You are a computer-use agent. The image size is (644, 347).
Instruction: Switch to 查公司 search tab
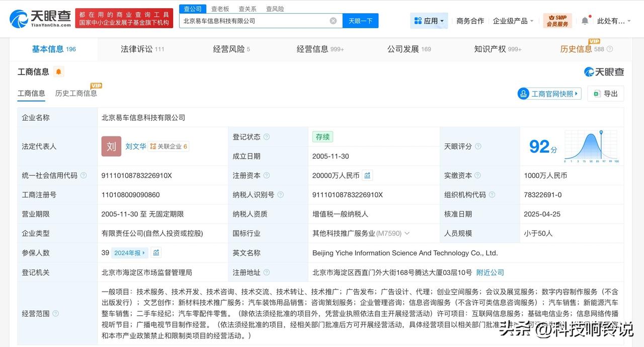tap(193, 9)
